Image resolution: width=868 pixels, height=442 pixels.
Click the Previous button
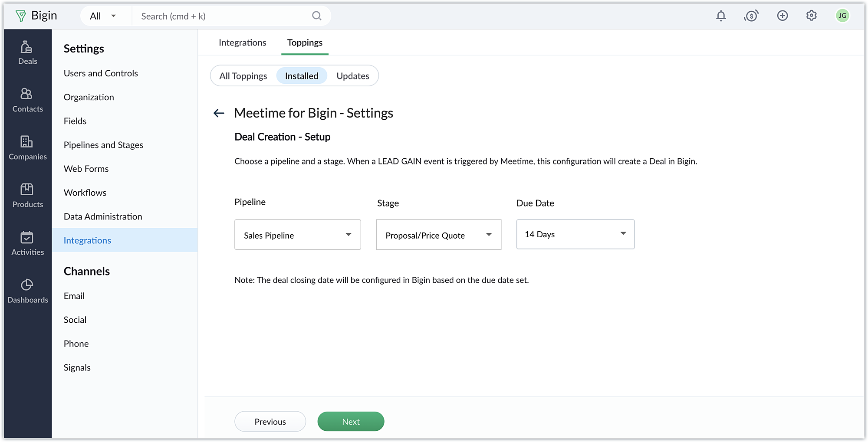click(x=270, y=422)
